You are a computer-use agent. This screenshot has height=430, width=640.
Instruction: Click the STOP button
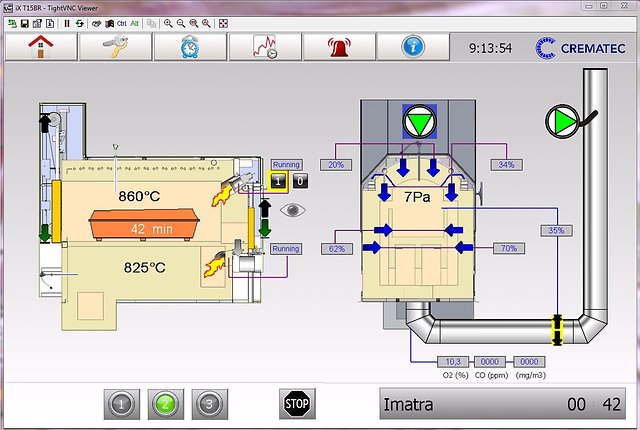297,404
